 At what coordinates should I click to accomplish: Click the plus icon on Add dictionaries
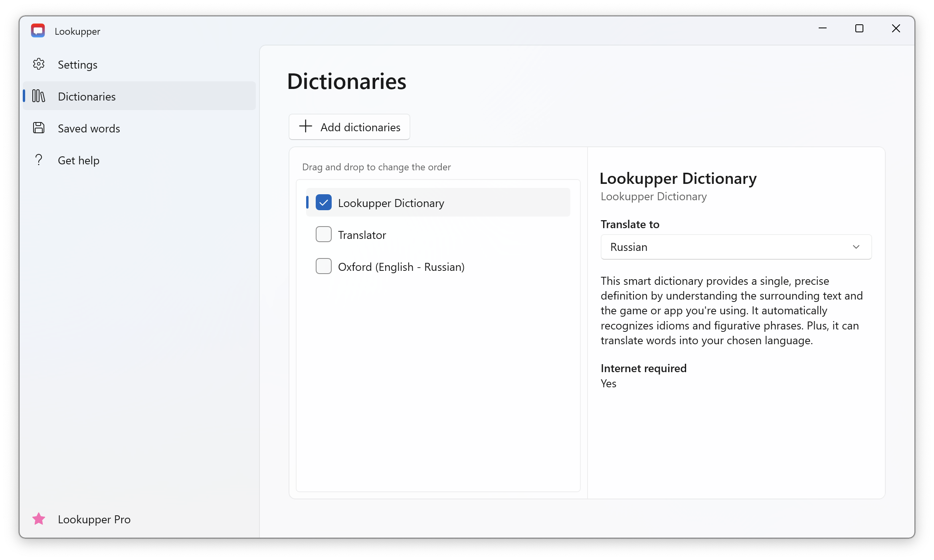pos(306,126)
